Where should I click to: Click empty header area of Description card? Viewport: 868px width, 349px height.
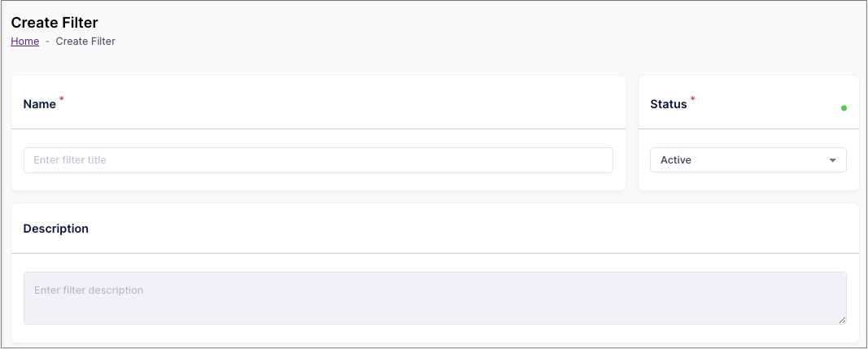pyautogui.click(x=470, y=229)
